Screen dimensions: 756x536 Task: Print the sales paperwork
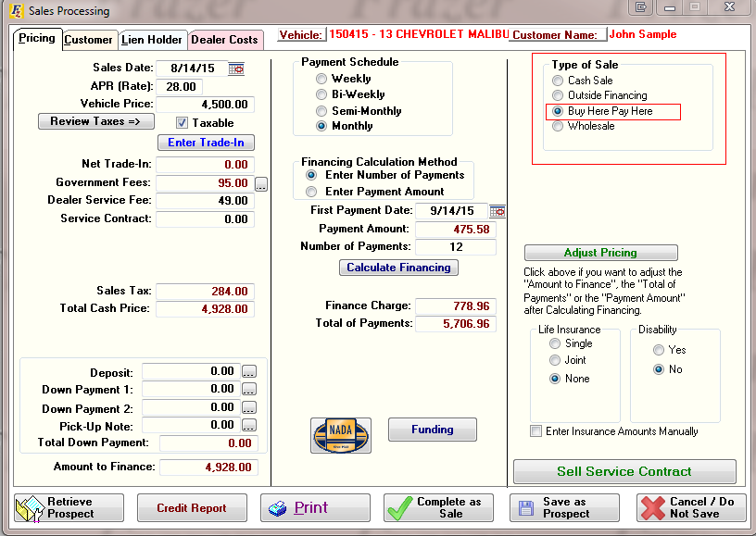coord(315,508)
